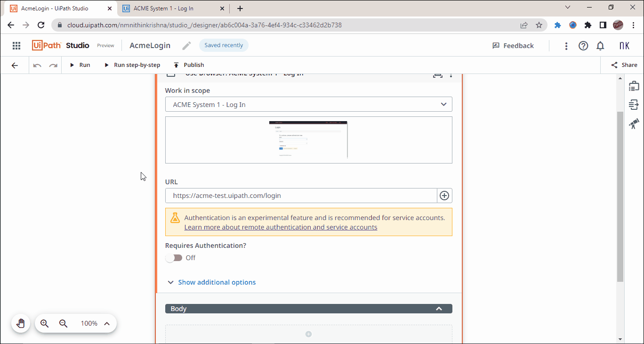Run the automation
The image size is (644, 344).
[x=80, y=65]
